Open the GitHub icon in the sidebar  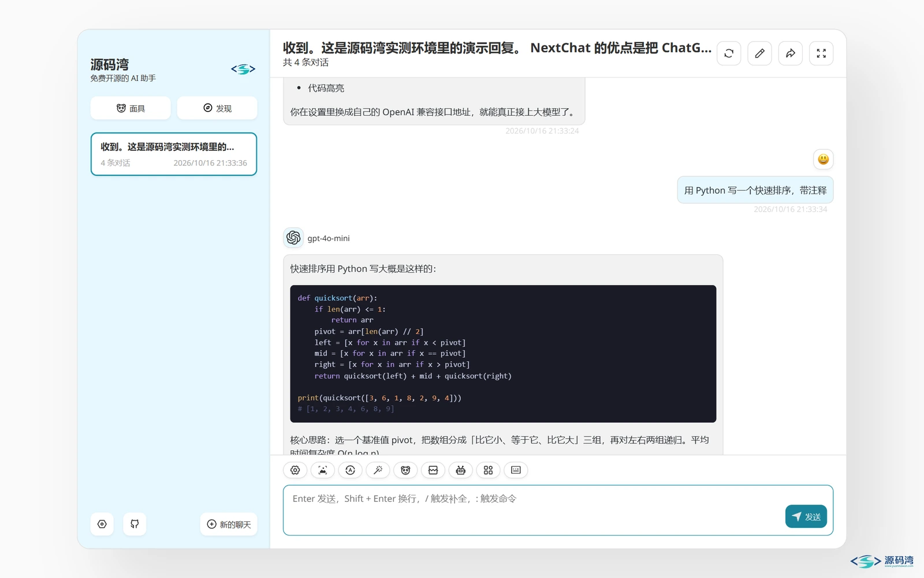click(135, 524)
